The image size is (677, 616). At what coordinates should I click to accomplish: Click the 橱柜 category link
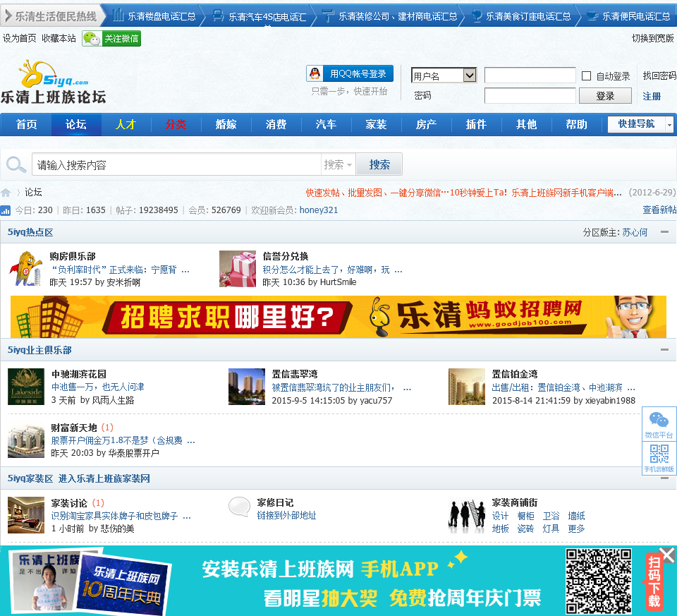525,516
